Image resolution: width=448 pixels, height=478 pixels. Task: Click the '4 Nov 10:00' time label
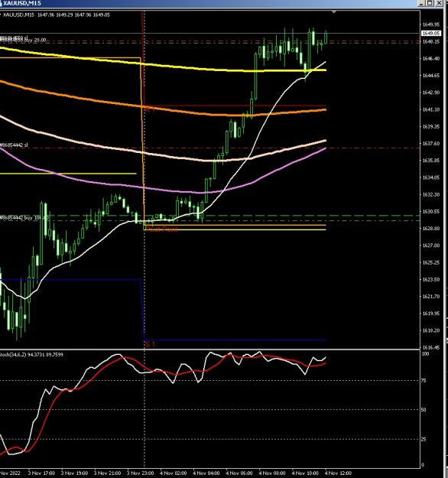(305, 473)
